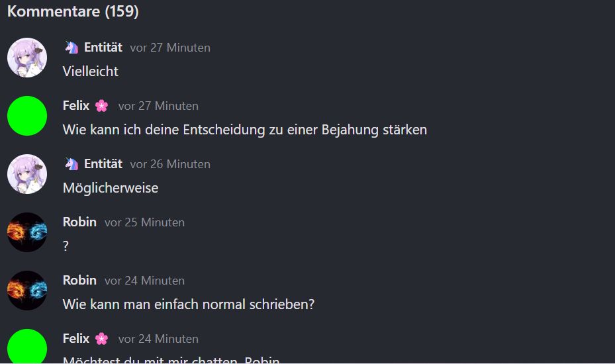Click the unicorn badge beside first Entität comment

pos(71,48)
